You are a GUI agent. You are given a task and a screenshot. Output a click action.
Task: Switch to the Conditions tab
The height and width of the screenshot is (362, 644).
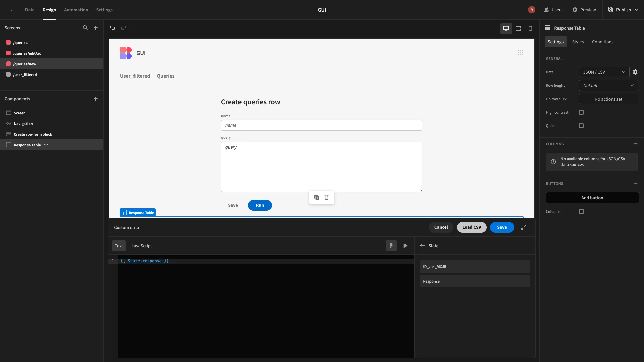[602, 42]
